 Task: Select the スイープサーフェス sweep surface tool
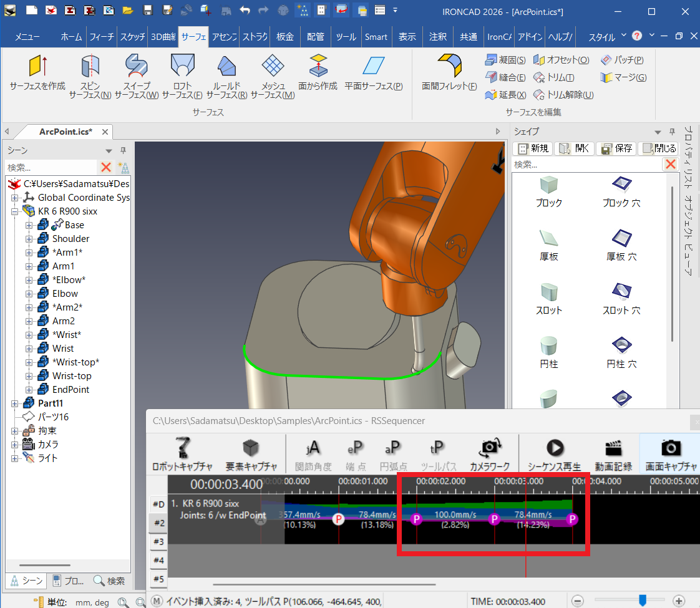[137, 76]
